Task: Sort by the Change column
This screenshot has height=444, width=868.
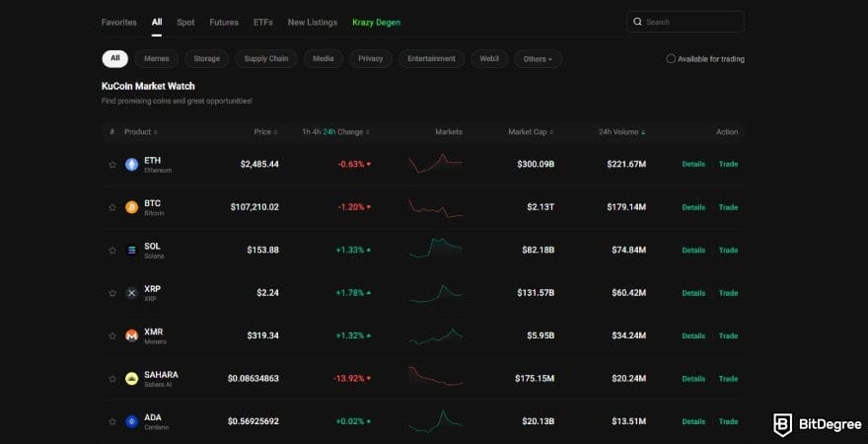Action: [354, 132]
